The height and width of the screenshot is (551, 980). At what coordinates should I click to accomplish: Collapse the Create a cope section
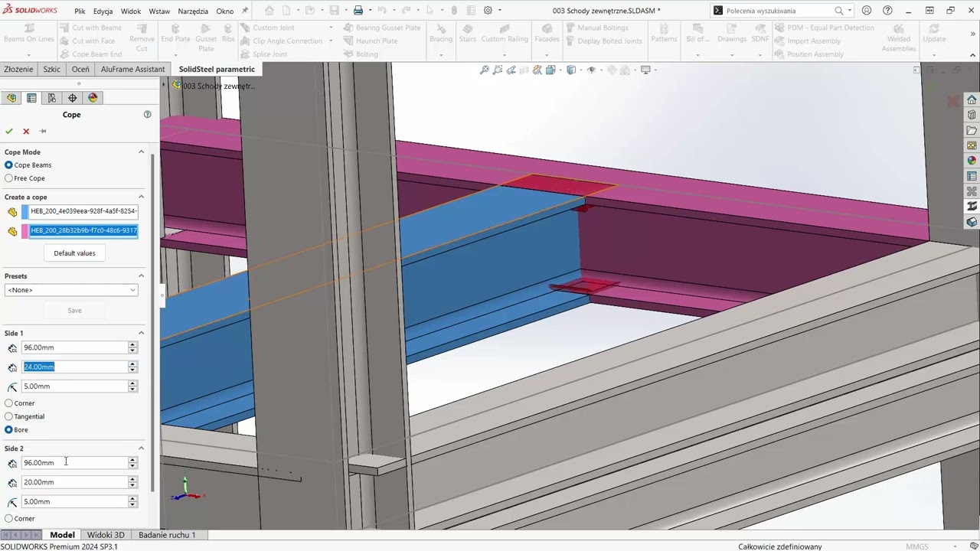[141, 197]
